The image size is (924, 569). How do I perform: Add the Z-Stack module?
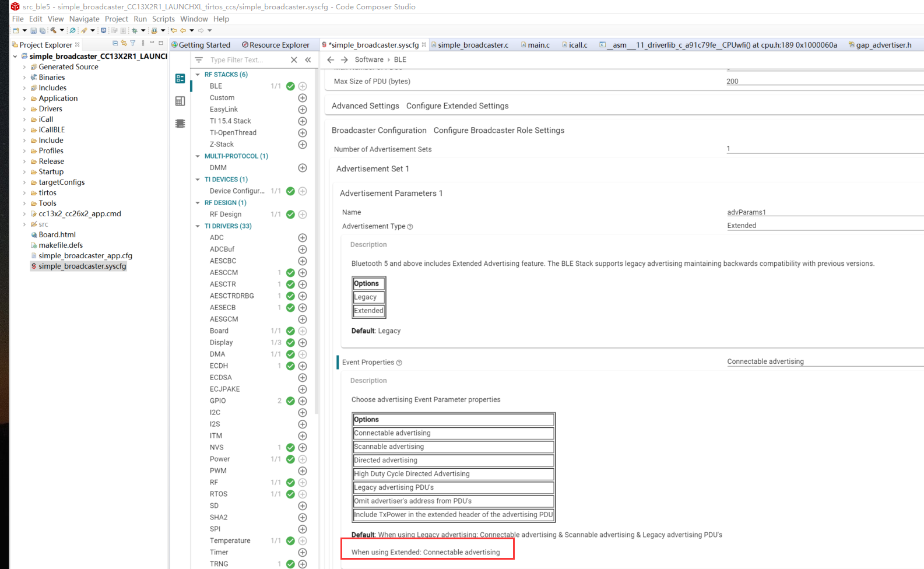[x=303, y=145]
